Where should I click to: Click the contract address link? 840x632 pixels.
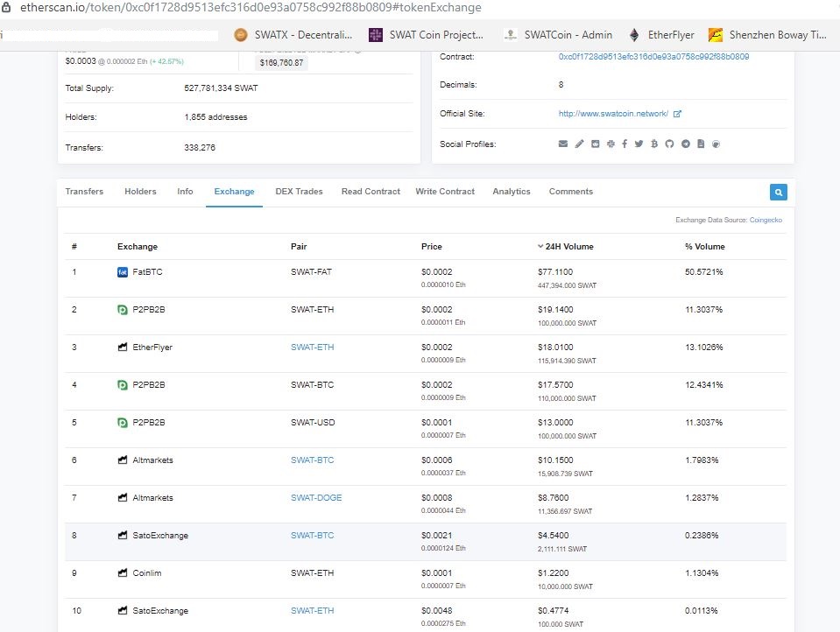point(653,57)
